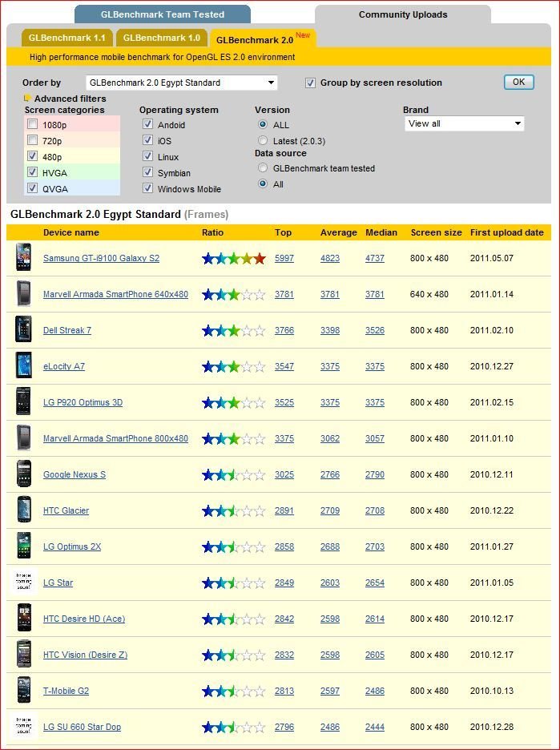
Task: Click the T-Mobile G2 device image
Action: (x=23, y=690)
